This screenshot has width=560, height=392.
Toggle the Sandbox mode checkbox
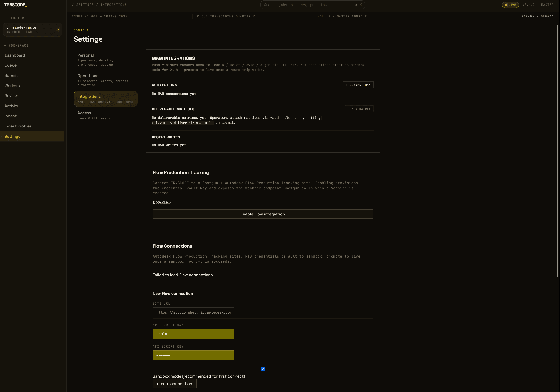(263, 369)
